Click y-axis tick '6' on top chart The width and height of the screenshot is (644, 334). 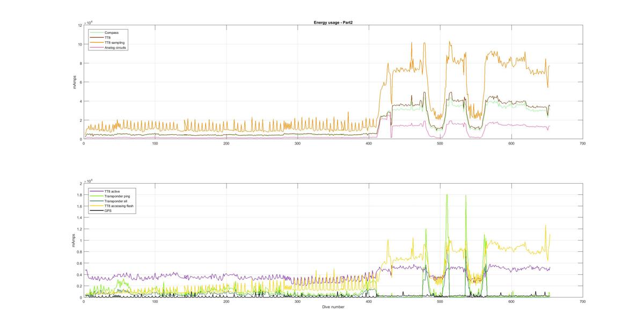point(81,82)
